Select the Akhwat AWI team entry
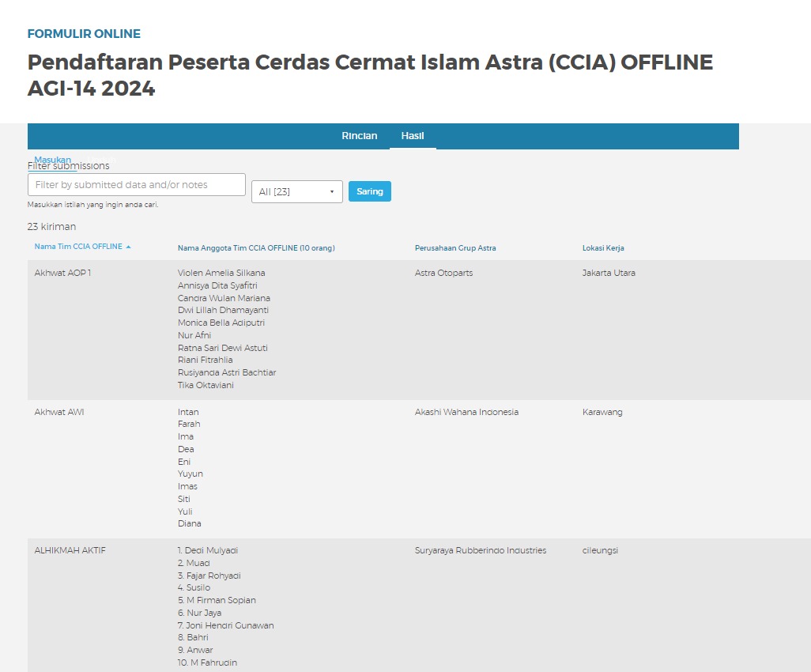811x672 pixels. (x=59, y=412)
